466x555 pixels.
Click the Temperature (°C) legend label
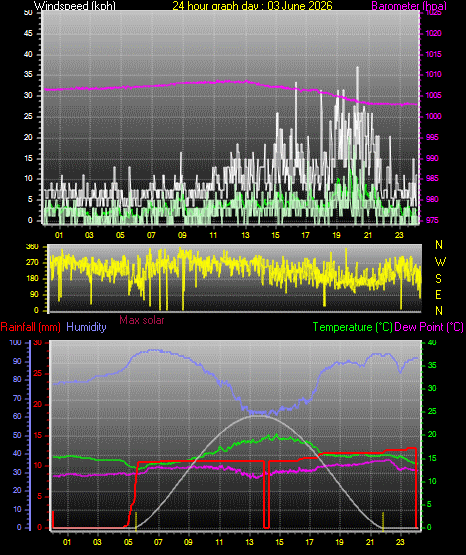coord(352,327)
